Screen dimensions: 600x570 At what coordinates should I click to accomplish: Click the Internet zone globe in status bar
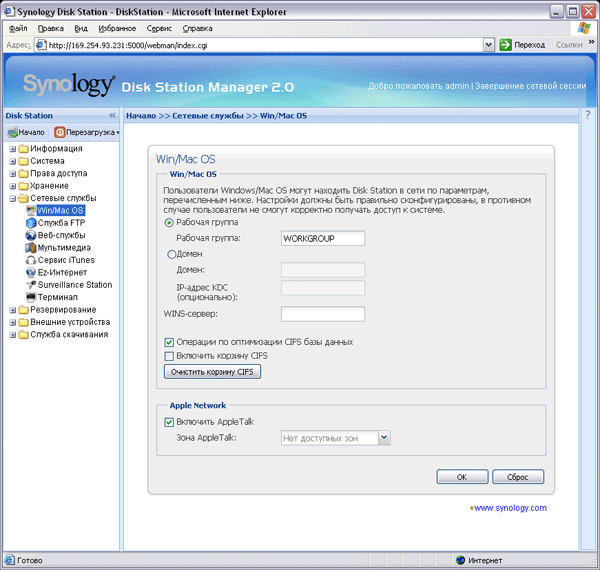[460, 560]
